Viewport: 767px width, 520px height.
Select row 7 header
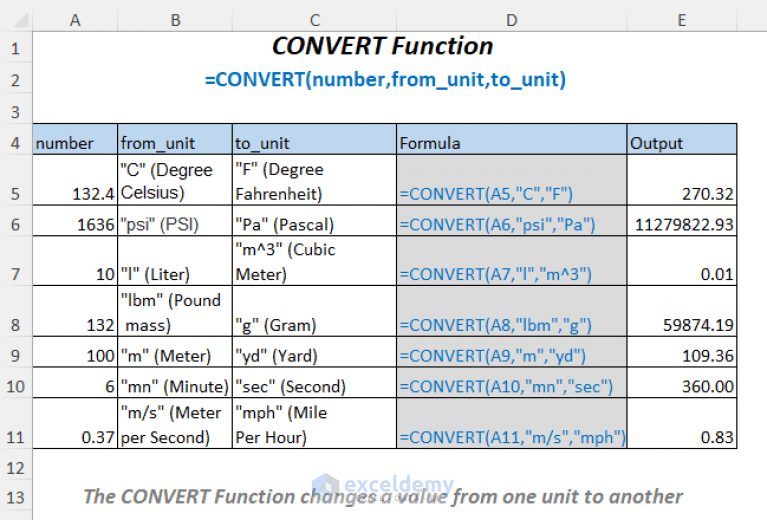click(16, 261)
